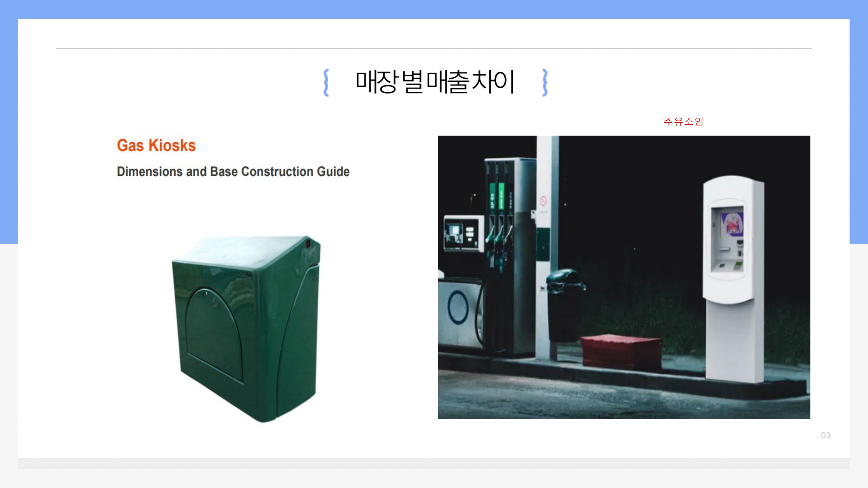Click Dimensions and Base Construction Guide text
868x488 pixels.
(233, 171)
